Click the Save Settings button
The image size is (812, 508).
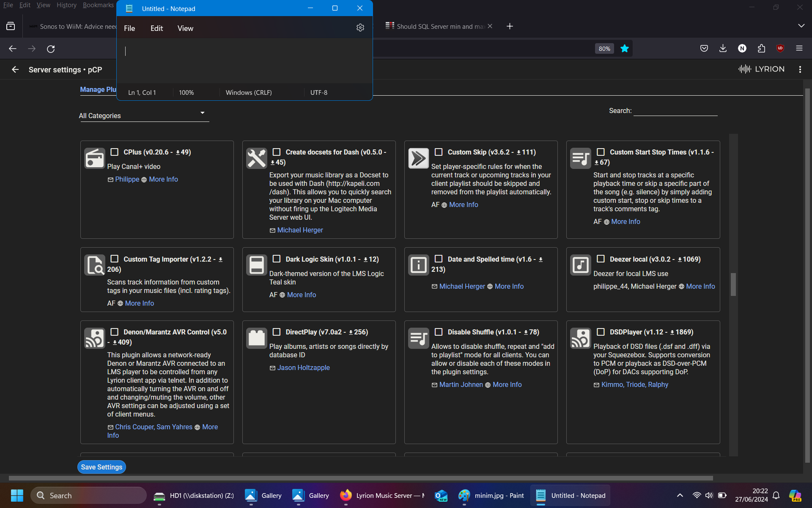point(101,467)
